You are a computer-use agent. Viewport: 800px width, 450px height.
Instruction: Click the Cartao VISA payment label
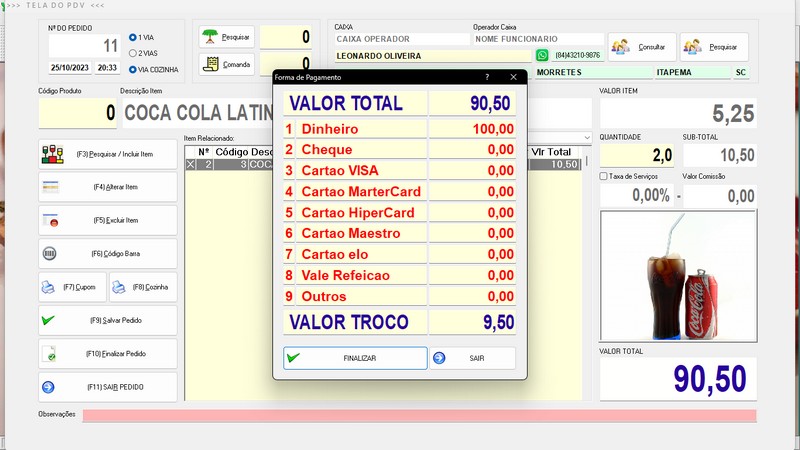point(340,170)
